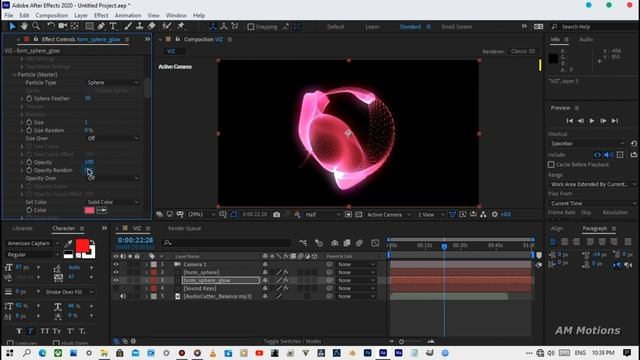Open the Stroke Over Fill dropdown

69,292
